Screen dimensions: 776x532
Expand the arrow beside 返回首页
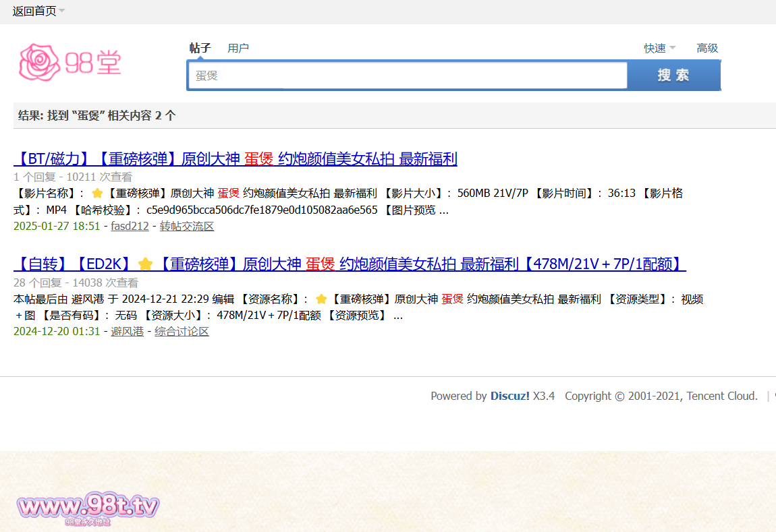click(x=62, y=11)
